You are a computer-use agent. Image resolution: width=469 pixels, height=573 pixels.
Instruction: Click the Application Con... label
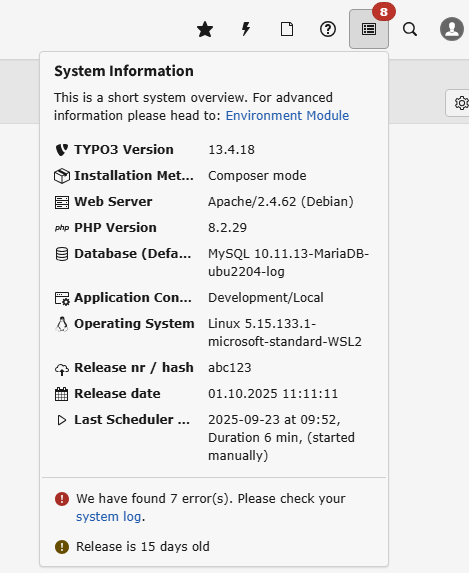pyautogui.click(x=133, y=297)
